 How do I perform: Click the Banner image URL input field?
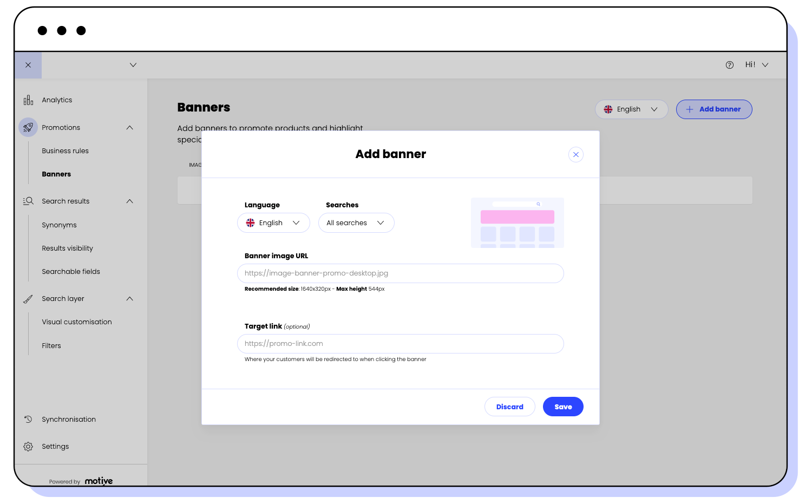[401, 273]
